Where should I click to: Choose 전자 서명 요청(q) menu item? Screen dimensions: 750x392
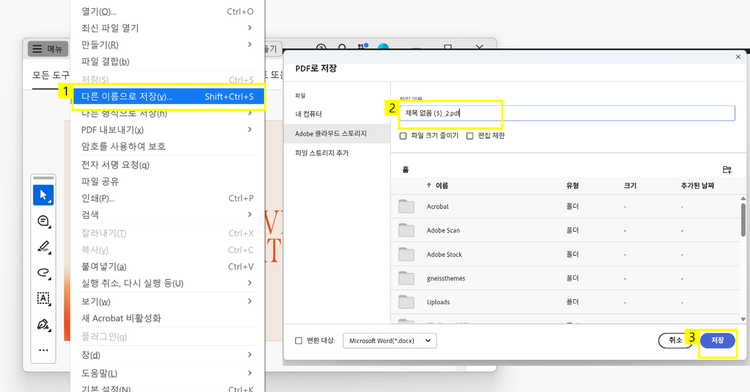pyautogui.click(x=167, y=165)
